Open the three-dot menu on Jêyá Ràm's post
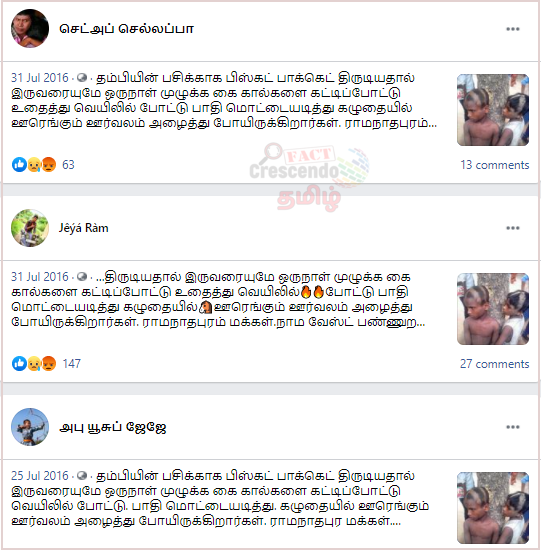The height and width of the screenshot is (551, 541). click(513, 228)
